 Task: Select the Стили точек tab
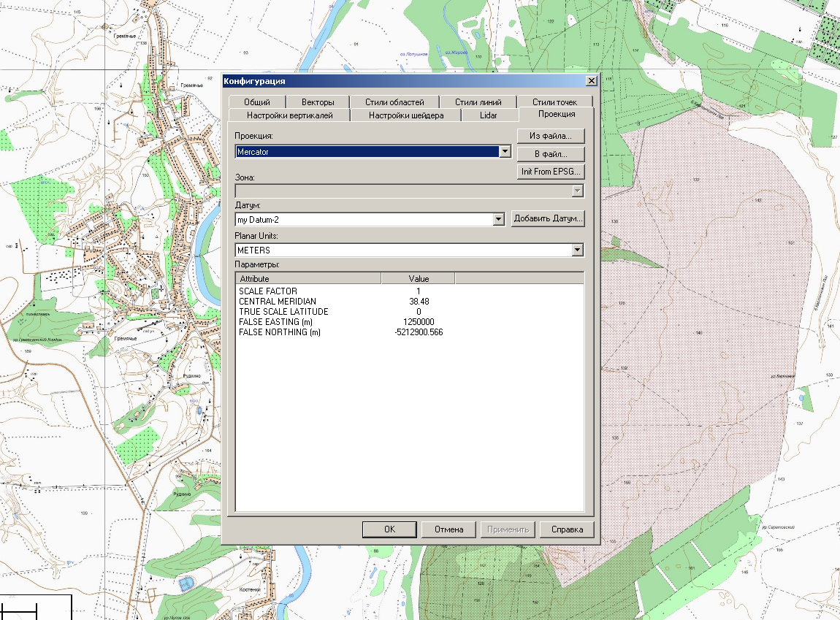coord(554,102)
